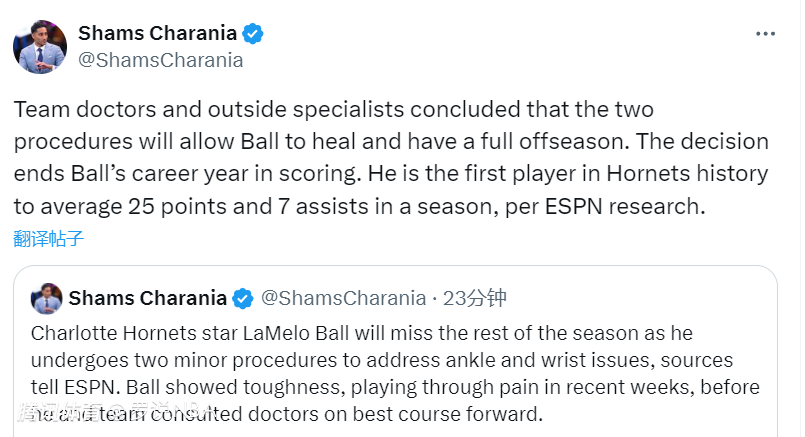Click the Shams Charania name in quoted post
Screen dimensions: 805x437
149,298
